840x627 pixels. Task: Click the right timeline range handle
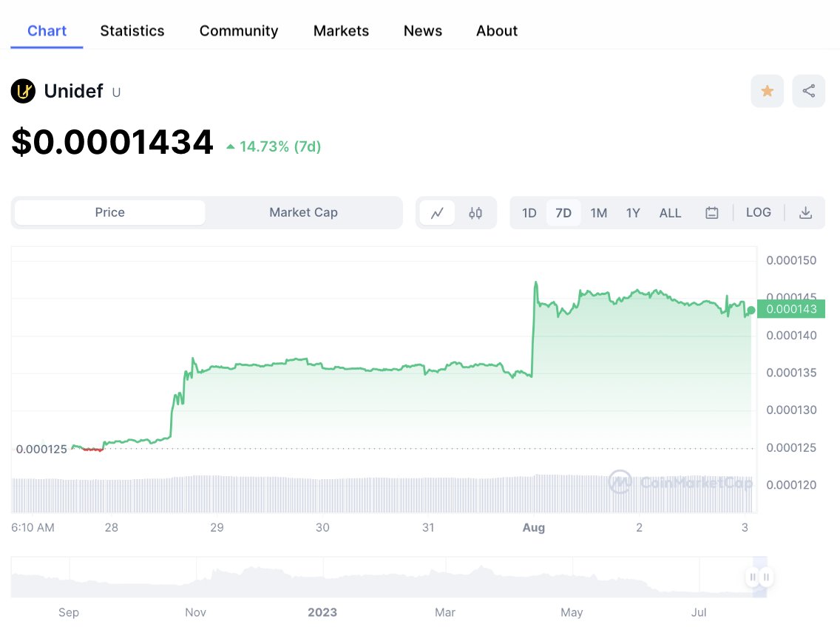767,577
